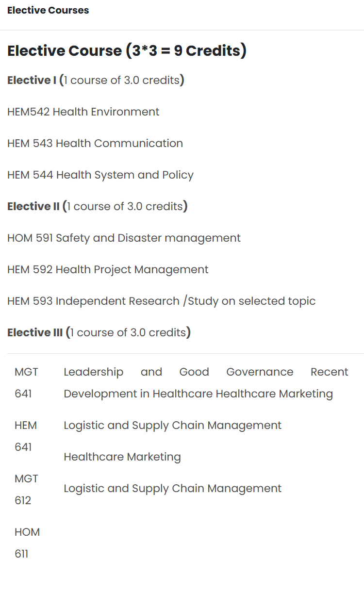Screen dimensions: 364x593
Task: Click first Logistic and Supply Chain Management entry
Action: click(172, 426)
